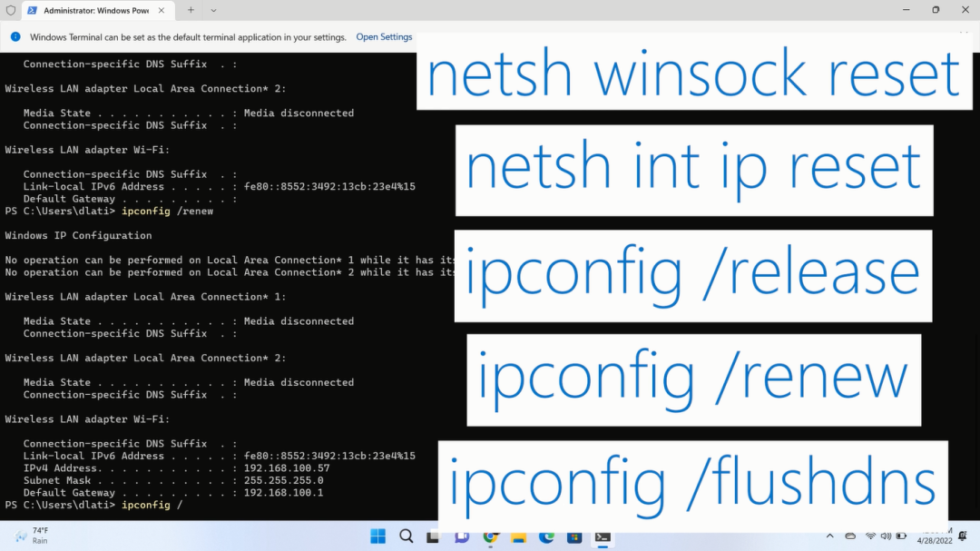Toggle Wi-Fi from the system tray

click(870, 536)
